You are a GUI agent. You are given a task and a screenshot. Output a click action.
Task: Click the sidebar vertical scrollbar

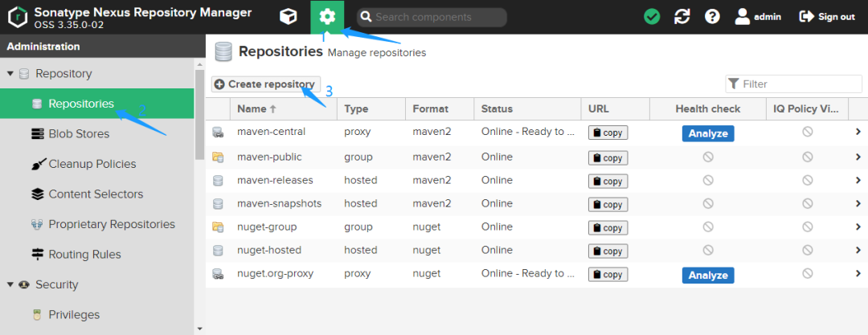[199, 115]
